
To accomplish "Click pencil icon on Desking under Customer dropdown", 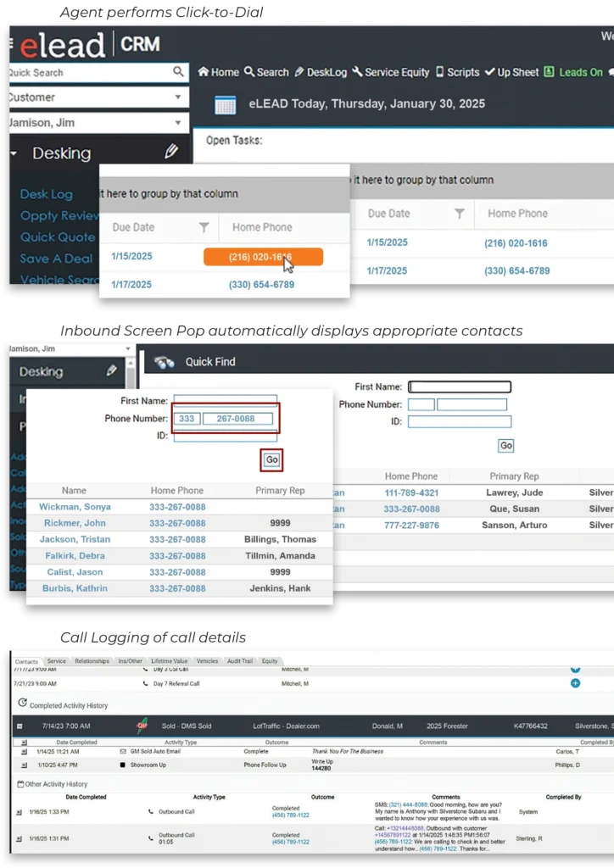I will 171,151.
